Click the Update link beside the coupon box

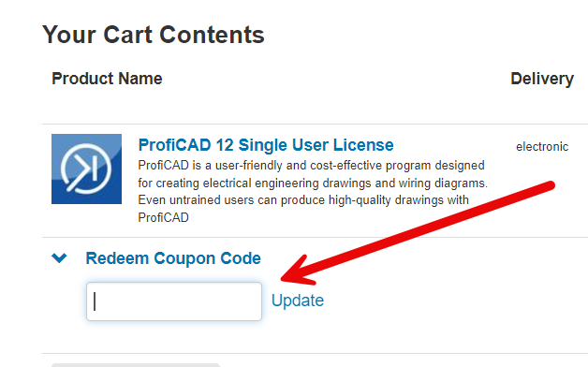point(298,301)
